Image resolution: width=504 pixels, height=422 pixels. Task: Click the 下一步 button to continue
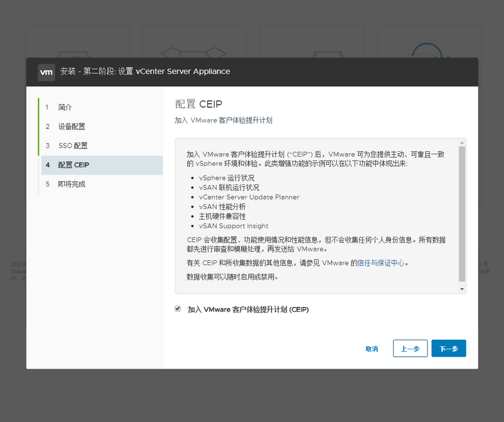pos(448,348)
